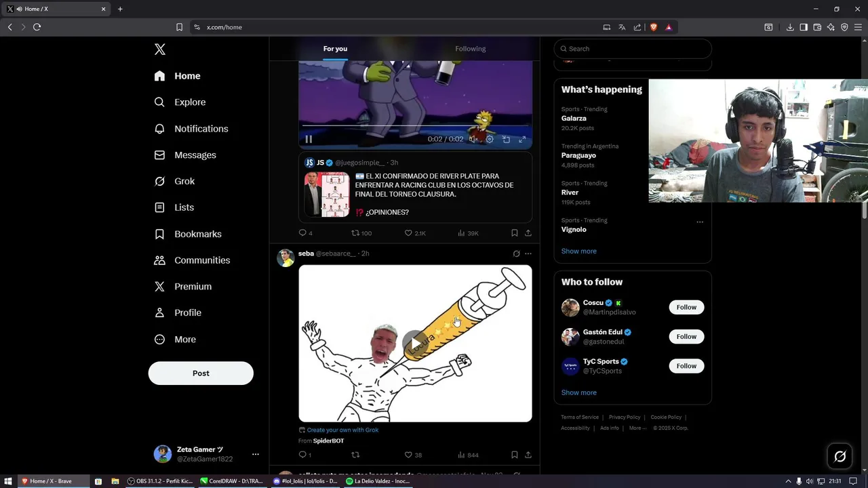Open the Premium page
The width and height of the screenshot is (868, 488).
(183, 287)
